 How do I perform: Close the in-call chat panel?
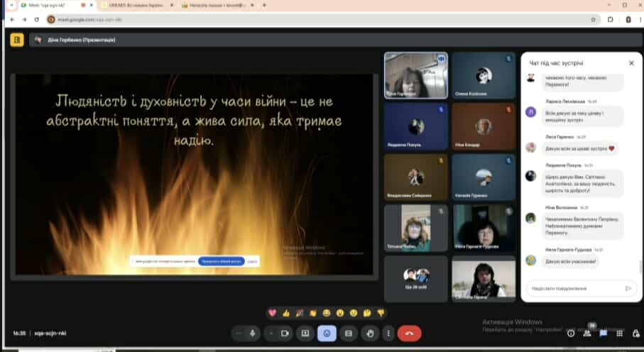(x=631, y=63)
